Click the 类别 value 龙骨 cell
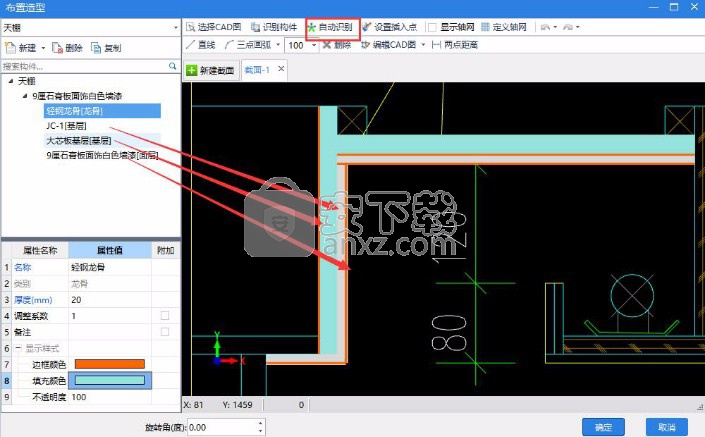This screenshot has height=437, width=705. (x=110, y=284)
